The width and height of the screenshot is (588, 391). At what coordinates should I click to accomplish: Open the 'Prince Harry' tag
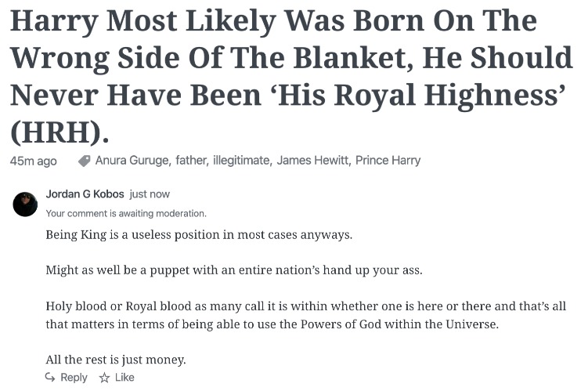(x=388, y=160)
